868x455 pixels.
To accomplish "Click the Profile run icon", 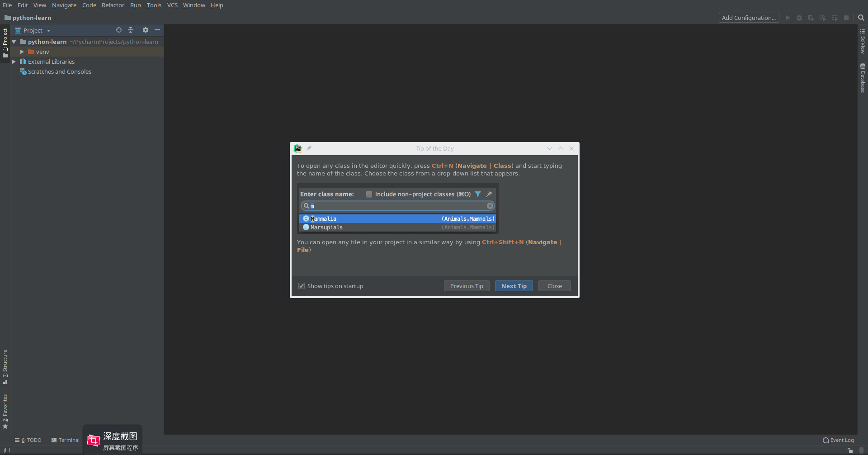I will [823, 18].
